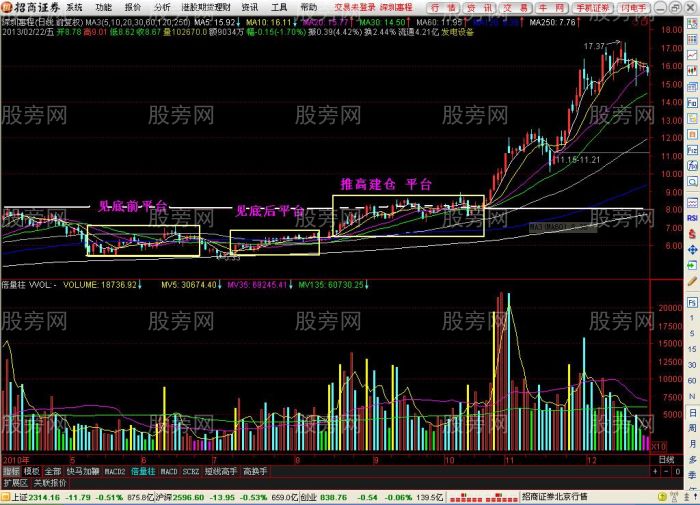Switch to the 模板 tab
The height and width of the screenshot is (505, 700).
click(x=32, y=472)
